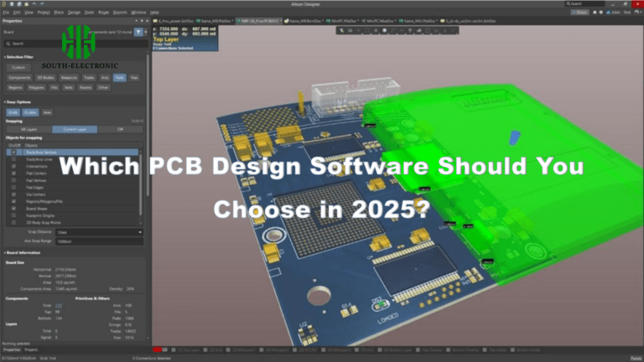Viewport: 644px width, 362px height.
Task: Toggle the Pads selection filter button
Action: click(120, 78)
